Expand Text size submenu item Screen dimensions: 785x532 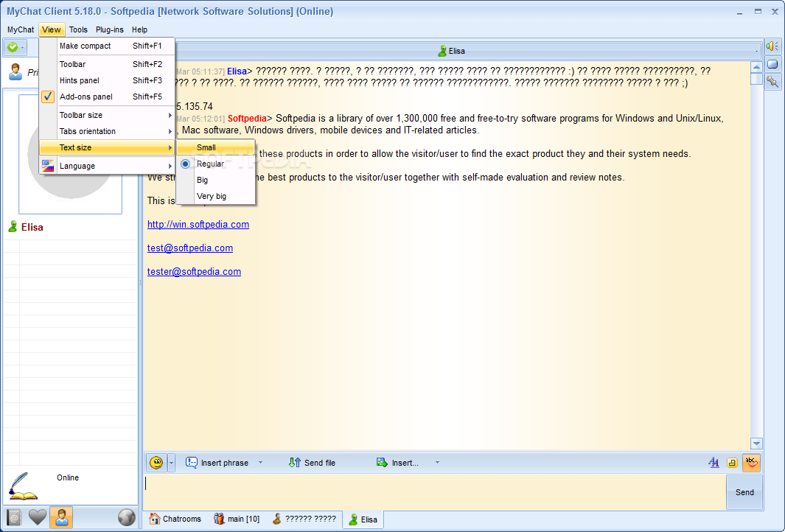pyautogui.click(x=107, y=147)
